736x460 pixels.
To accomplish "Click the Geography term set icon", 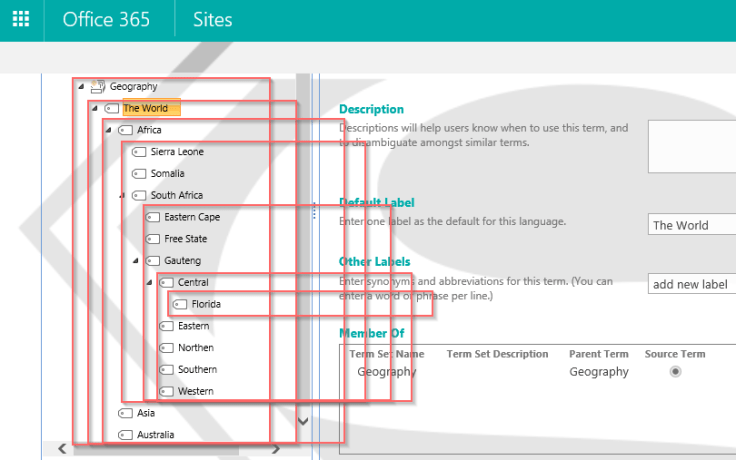I will (x=97, y=87).
